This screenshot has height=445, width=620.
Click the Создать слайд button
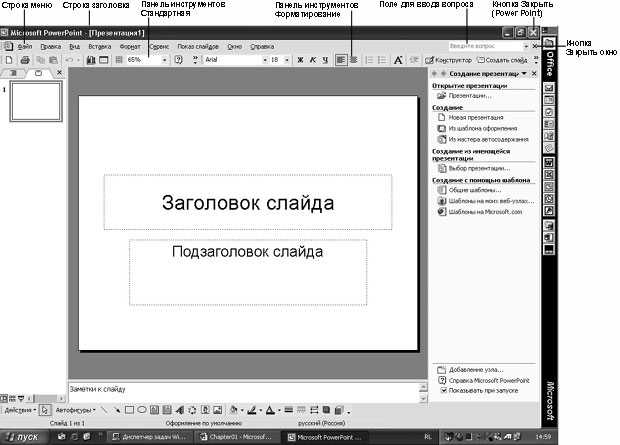click(x=502, y=60)
